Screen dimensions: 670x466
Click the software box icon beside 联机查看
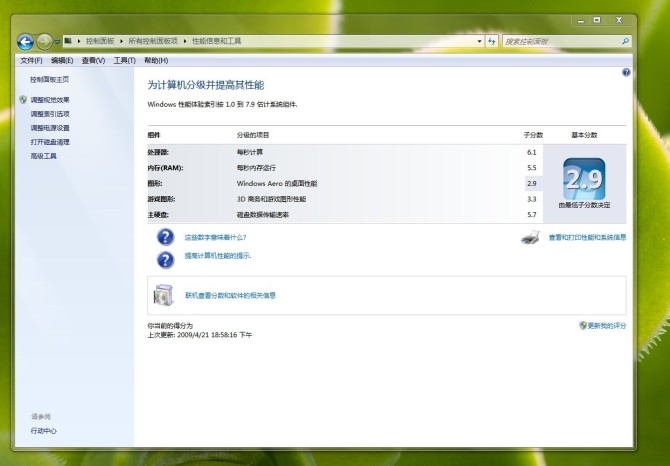point(164,295)
